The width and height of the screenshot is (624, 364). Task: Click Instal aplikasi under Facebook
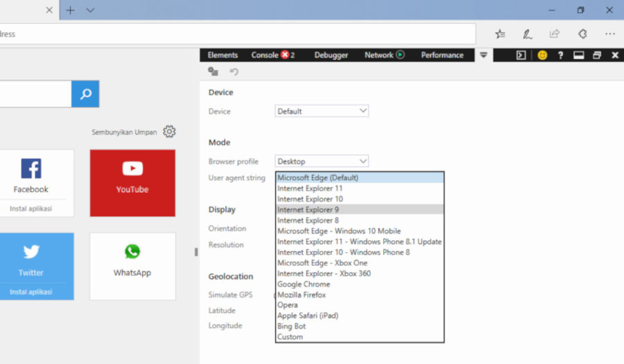pos(31,209)
